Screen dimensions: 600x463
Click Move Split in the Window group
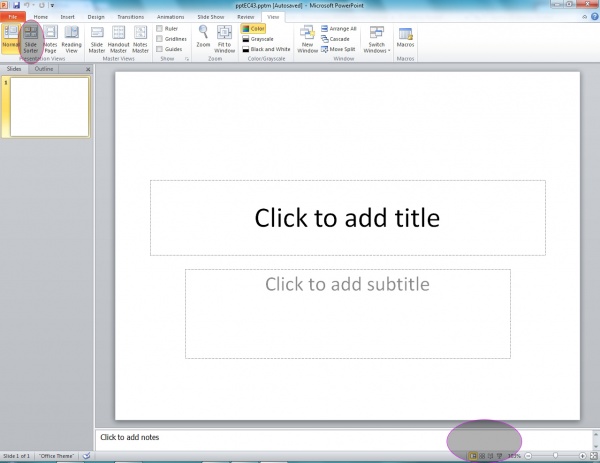[x=338, y=49]
